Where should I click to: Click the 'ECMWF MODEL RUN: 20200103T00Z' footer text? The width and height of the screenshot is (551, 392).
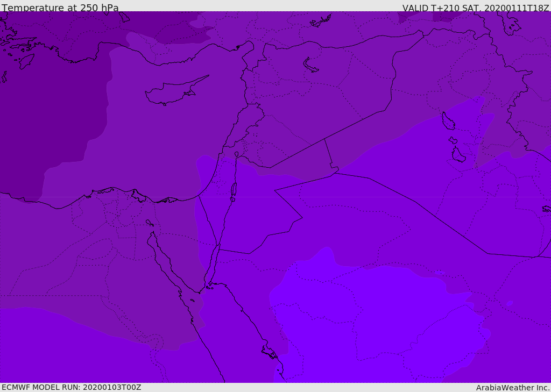[72, 387]
